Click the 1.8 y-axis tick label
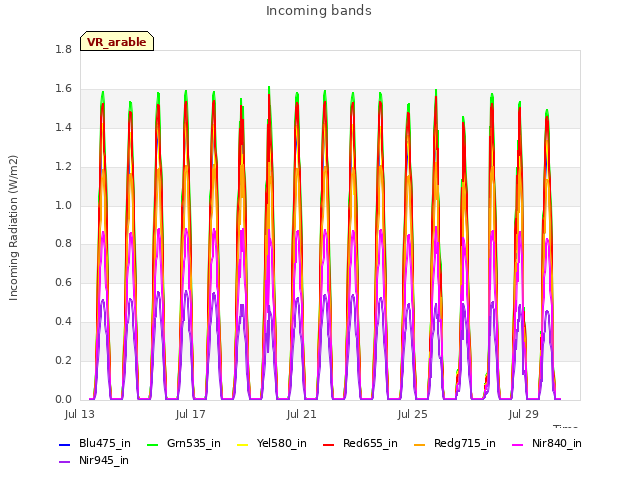This screenshot has height=480, width=640. click(x=64, y=49)
